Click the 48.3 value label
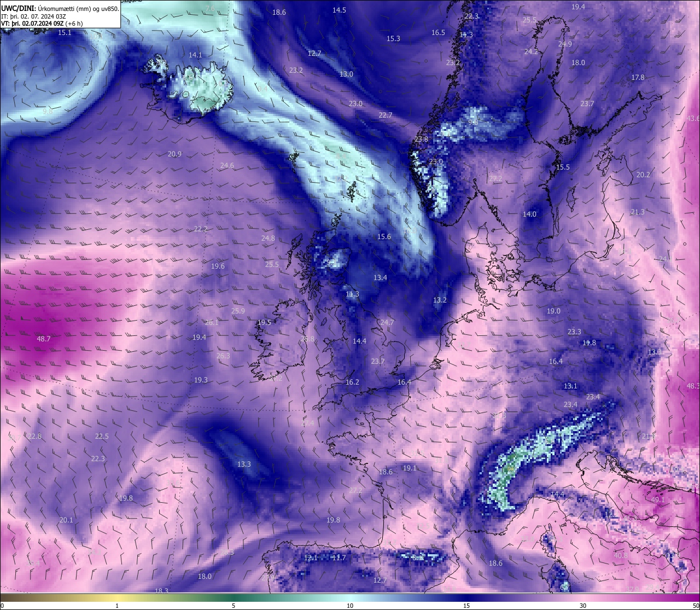This screenshot has height=610, width=700. point(693,386)
